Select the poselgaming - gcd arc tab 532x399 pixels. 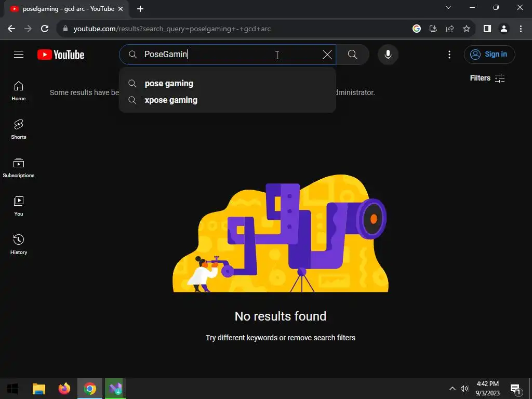tap(66, 9)
